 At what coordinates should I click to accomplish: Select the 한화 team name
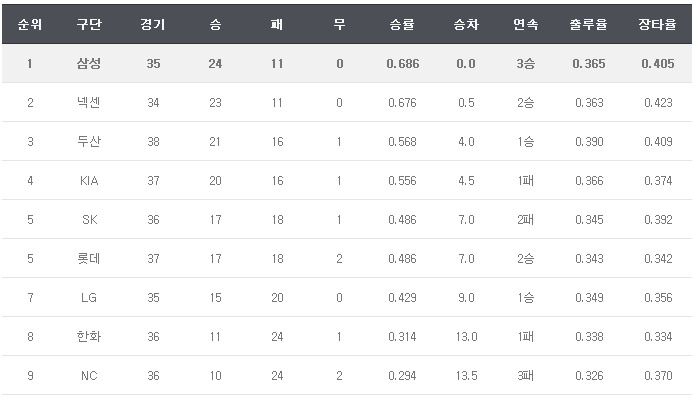pyautogui.click(x=88, y=336)
